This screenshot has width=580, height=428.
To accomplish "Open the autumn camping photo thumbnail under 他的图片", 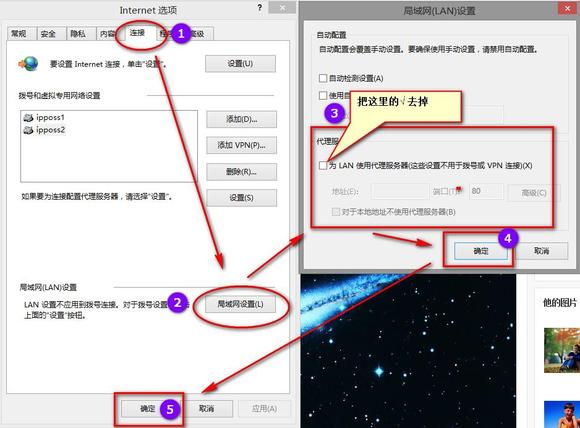I will pyautogui.click(x=562, y=351).
